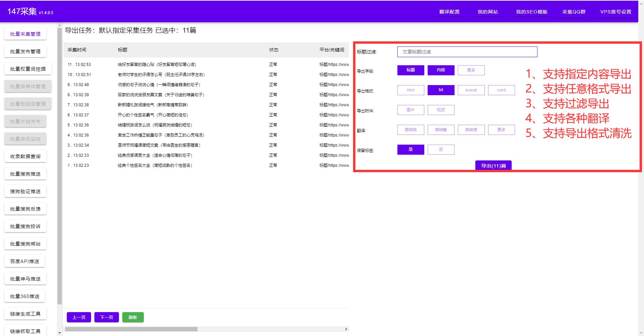Select 收录数据查询 in the sidebar
Viewport: 644px width, 336px height.
(25, 156)
